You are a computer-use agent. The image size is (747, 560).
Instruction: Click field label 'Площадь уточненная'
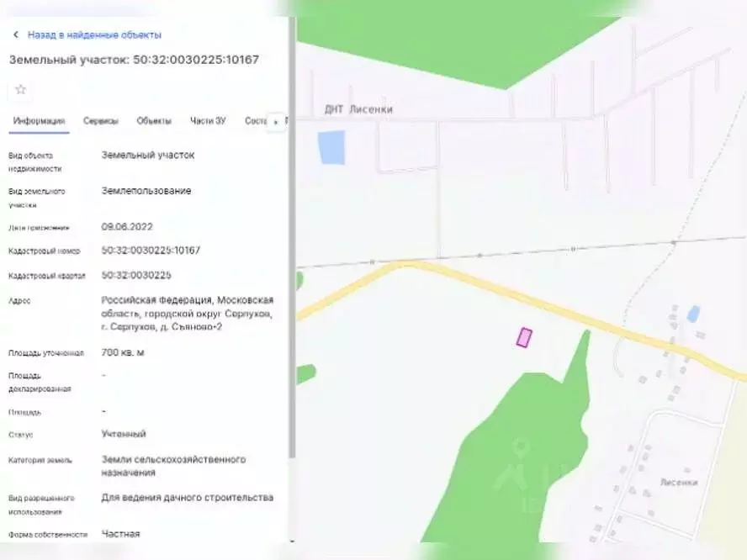(45, 353)
